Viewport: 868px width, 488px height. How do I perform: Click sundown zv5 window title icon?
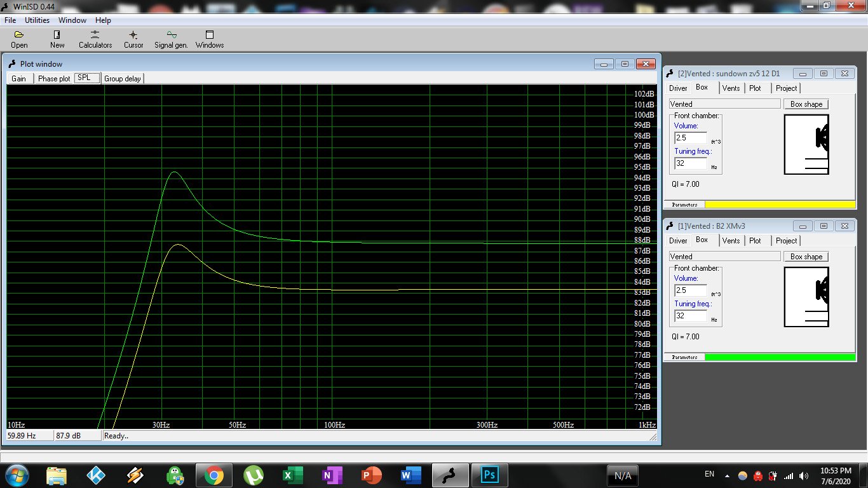click(670, 74)
